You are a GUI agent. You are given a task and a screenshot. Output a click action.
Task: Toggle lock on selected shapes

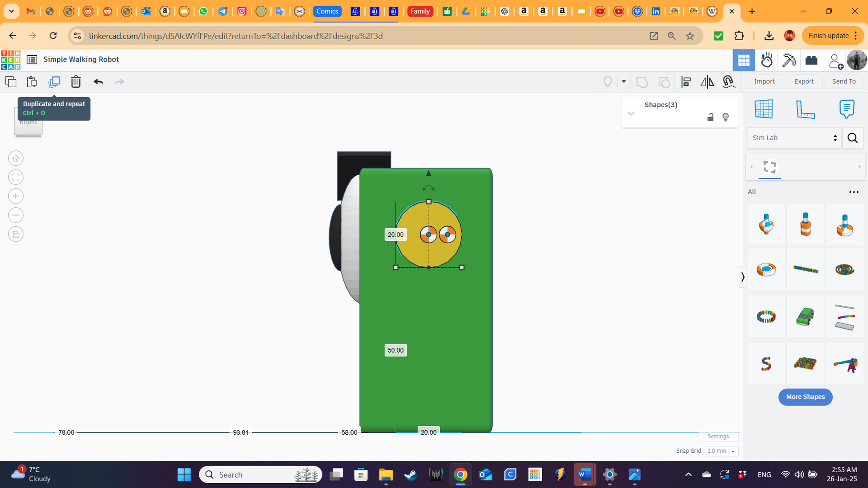point(710,117)
